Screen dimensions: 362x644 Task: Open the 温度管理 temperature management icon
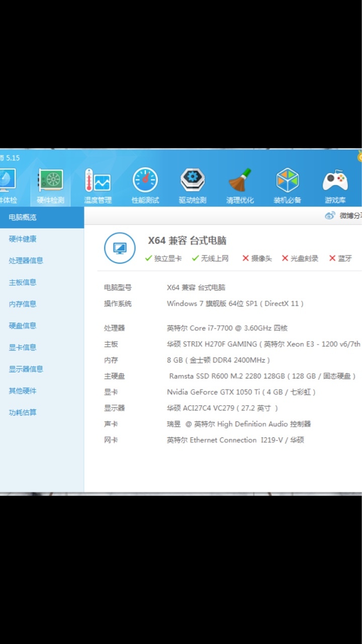(98, 181)
